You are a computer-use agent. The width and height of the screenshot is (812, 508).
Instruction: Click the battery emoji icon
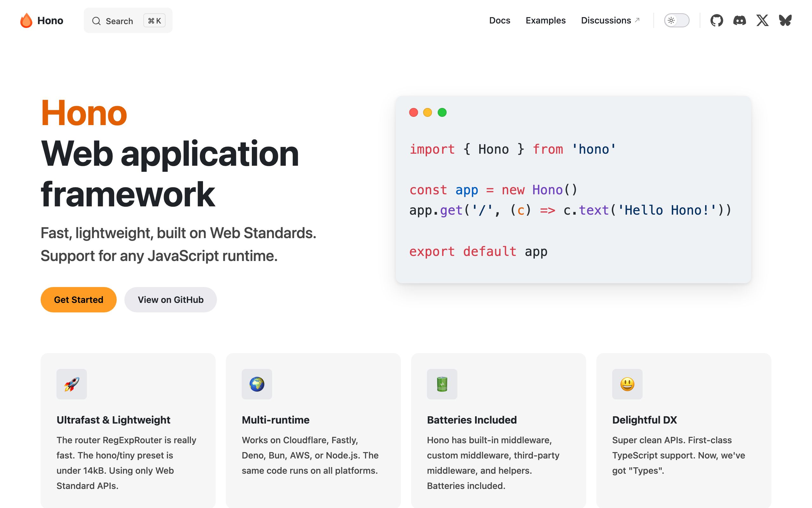442,384
